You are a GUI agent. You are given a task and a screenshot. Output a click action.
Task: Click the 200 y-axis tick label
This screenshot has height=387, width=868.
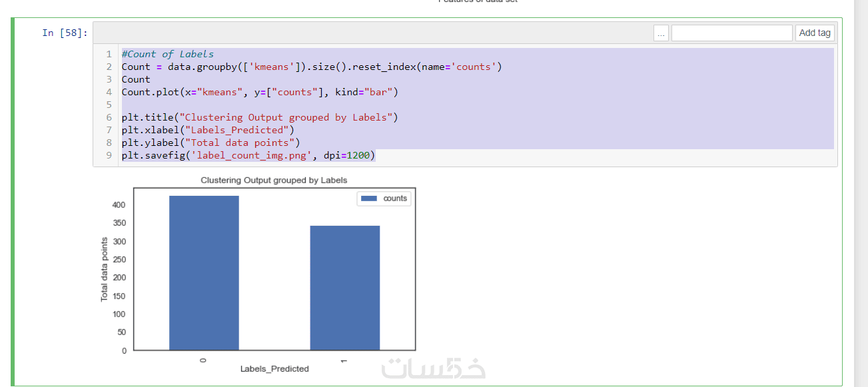[119, 278]
